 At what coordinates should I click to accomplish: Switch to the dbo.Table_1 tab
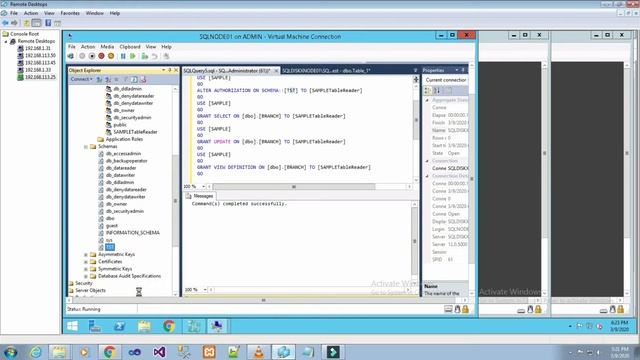pyautogui.click(x=326, y=71)
